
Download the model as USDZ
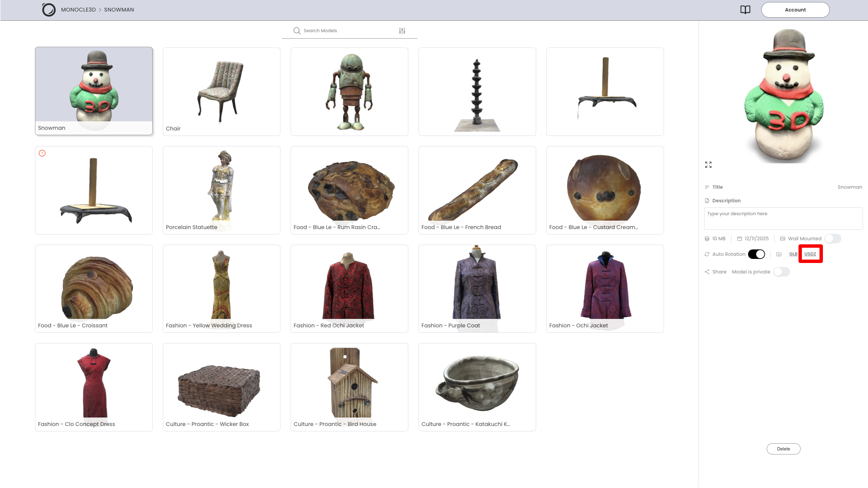tap(811, 254)
